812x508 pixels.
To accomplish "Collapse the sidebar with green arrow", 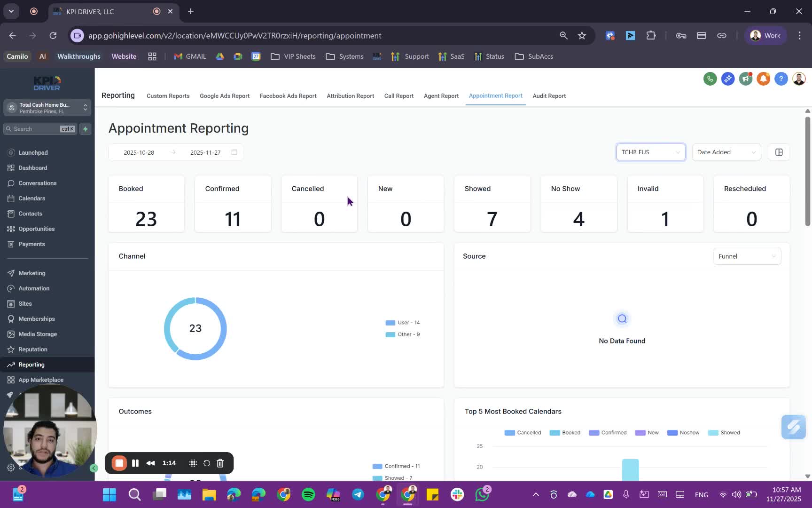I will tap(94, 468).
